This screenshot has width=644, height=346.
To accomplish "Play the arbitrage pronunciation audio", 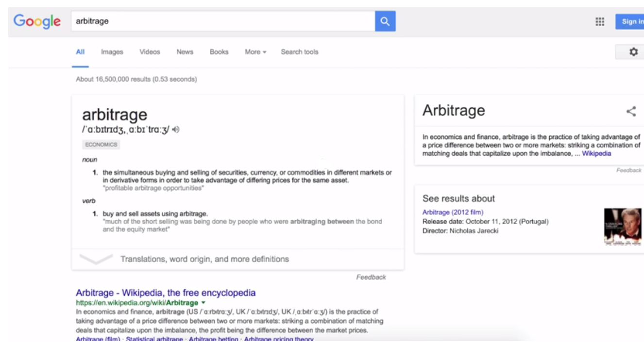I will (176, 129).
